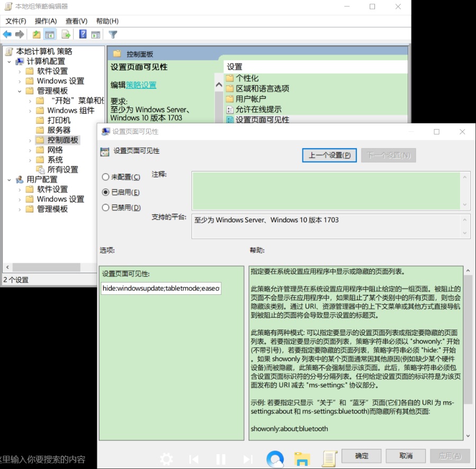The height and width of the screenshot is (469, 476).
Task: Select the 计算机配置 computer icon
Action: pyautogui.click(x=20, y=61)
